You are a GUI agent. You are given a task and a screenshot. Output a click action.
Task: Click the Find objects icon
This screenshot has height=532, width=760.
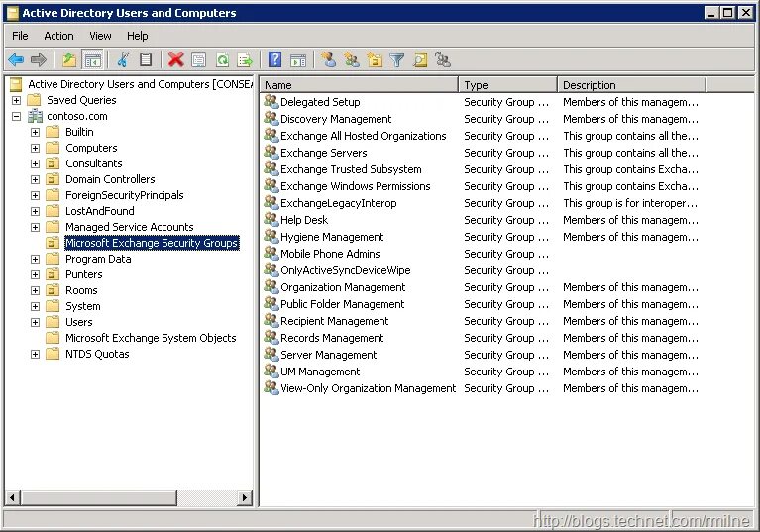420,60
